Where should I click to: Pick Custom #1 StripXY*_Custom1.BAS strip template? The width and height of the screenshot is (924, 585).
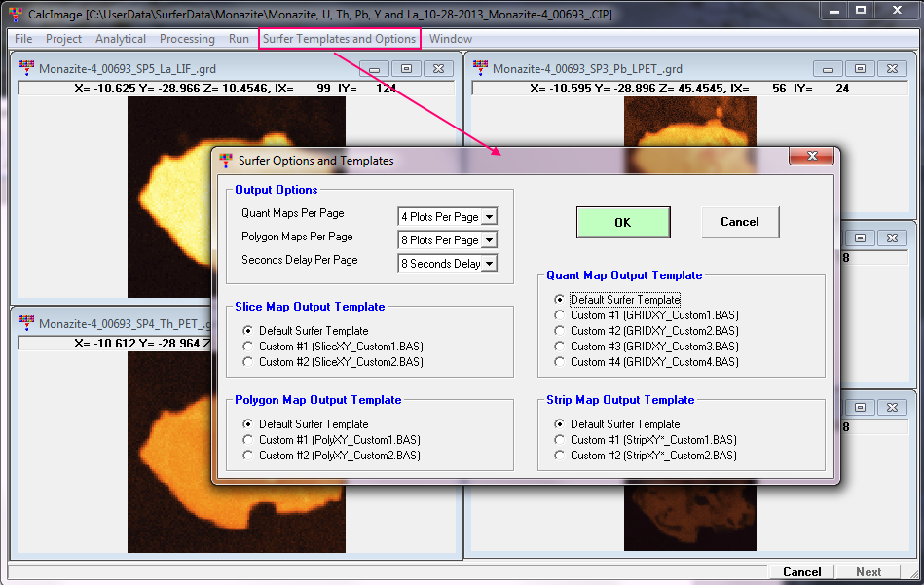pyautogui.click(x=559, y=440)
